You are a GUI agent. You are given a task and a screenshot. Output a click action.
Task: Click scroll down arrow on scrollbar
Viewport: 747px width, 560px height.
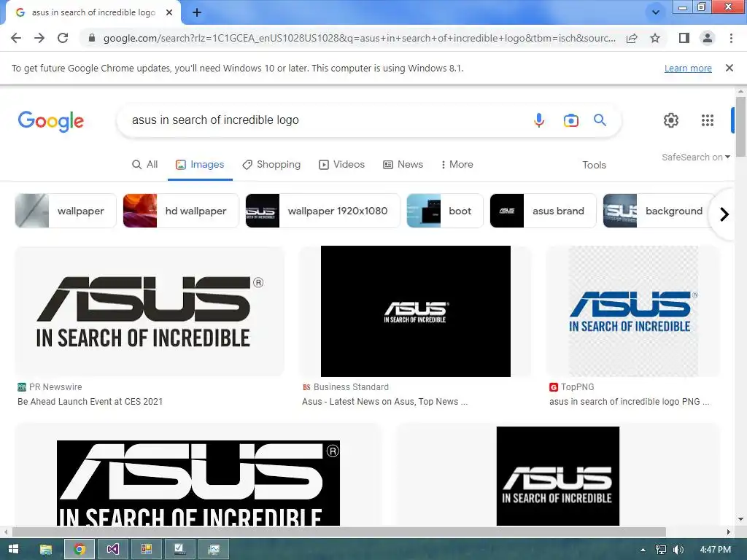point(740,519)
